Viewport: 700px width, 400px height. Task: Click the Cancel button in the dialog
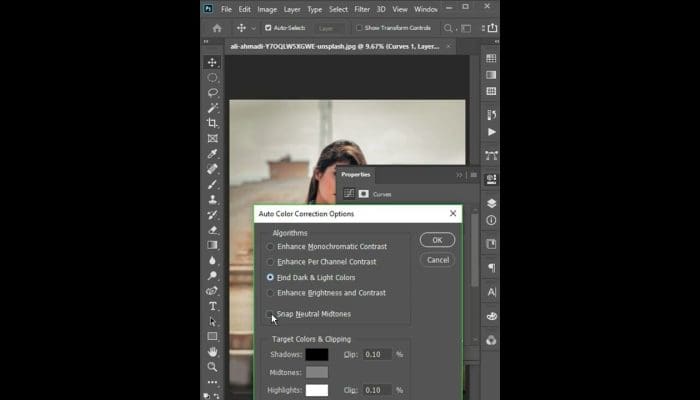(x=437, y=260)
